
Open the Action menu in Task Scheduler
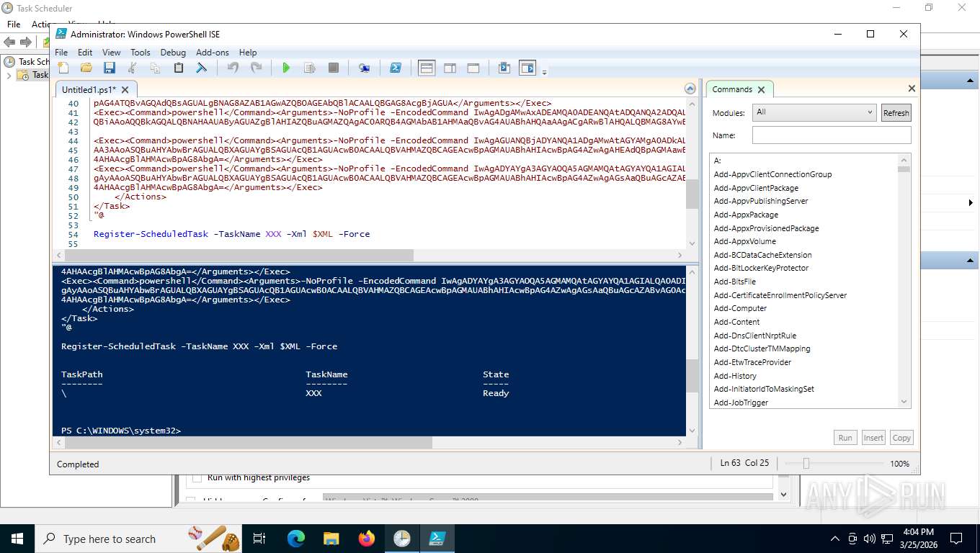(42, 24)
